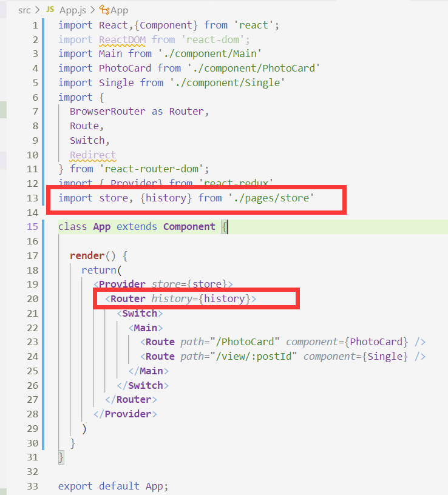The height and width of the screenshot is (495, 448).
Task: Click 'App' class name on line 15
Action: coord(102,227)
